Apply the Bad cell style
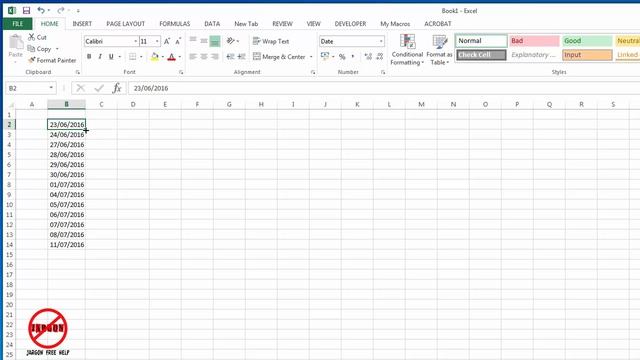The width and height of the screenshot is (640, 360). pyautogui.click(x=534, y=41)
